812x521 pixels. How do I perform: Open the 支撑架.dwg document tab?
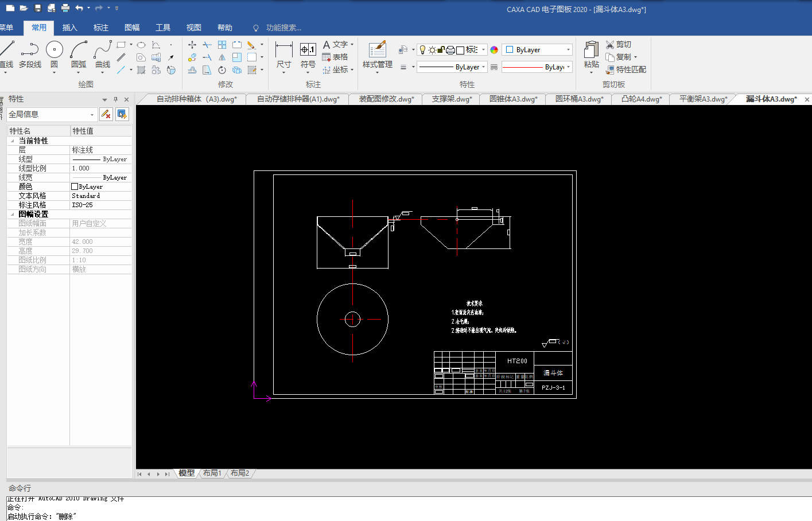tap(452, 99)
